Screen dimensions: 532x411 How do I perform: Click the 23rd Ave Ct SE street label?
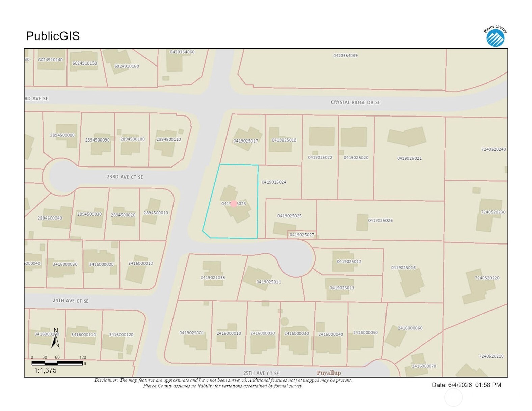coord(125,177)
